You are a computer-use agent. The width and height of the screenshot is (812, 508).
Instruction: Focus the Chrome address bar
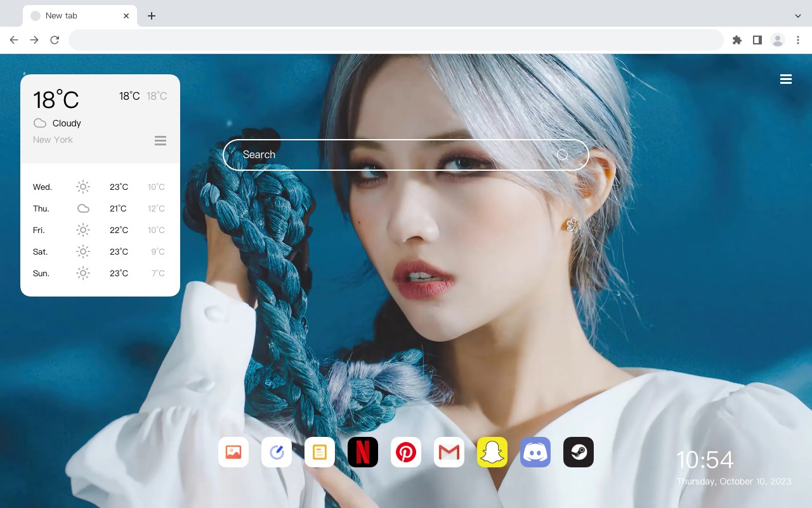point(396,40)
